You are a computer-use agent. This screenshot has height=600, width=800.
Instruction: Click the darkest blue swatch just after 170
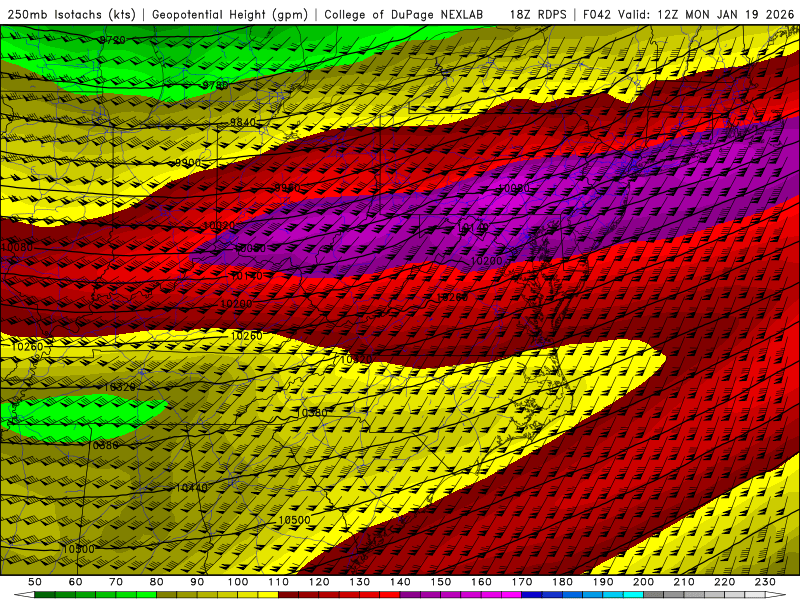[532, 595]
